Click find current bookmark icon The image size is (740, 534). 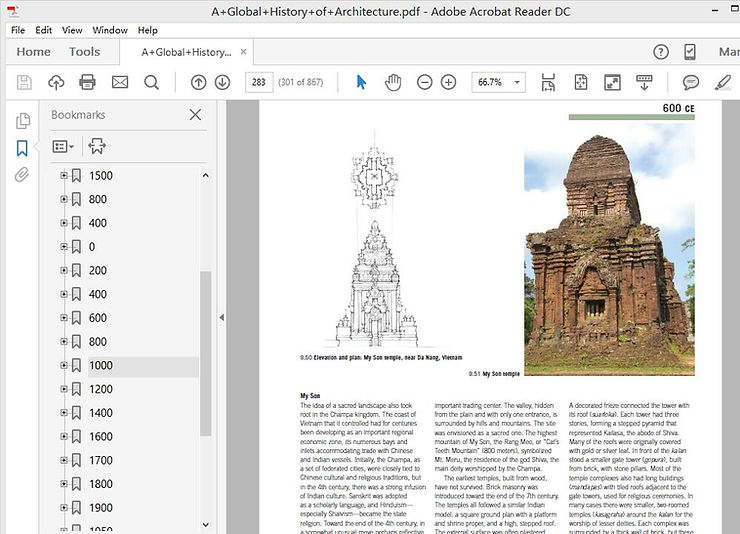click(x=97, y=146)
